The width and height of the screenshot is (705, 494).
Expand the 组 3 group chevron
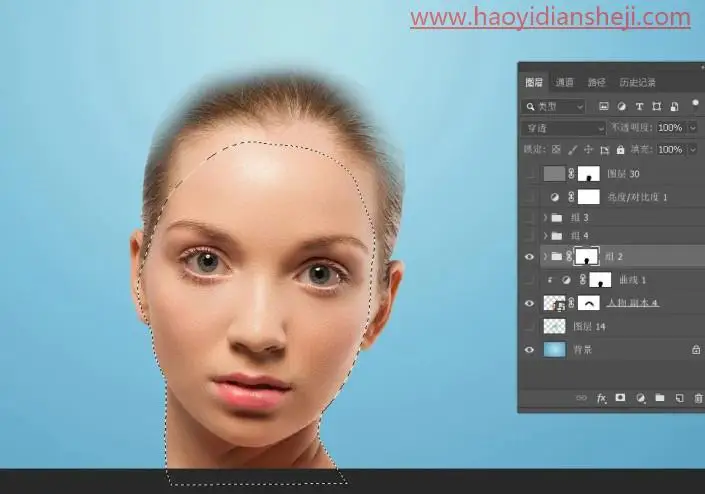[x=545, y=218]
